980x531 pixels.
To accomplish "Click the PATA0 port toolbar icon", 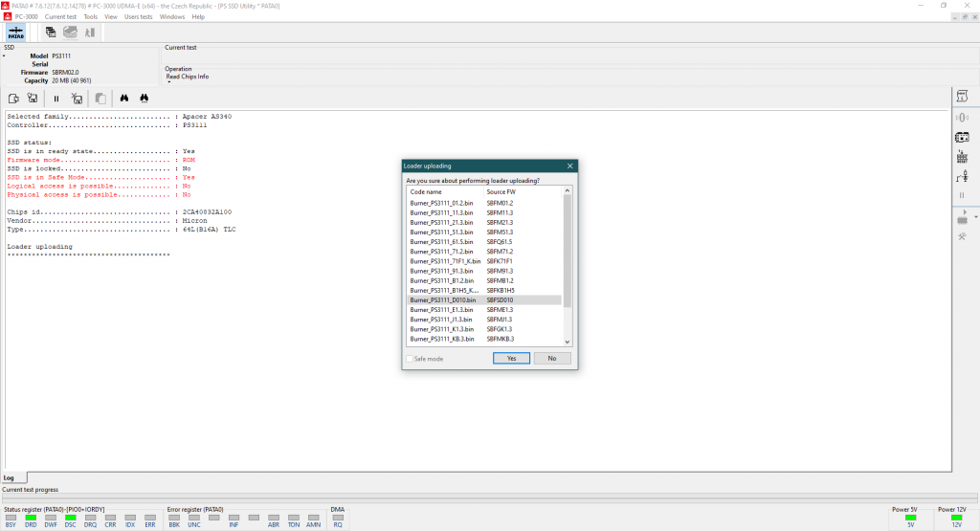I will pos(16,32).
